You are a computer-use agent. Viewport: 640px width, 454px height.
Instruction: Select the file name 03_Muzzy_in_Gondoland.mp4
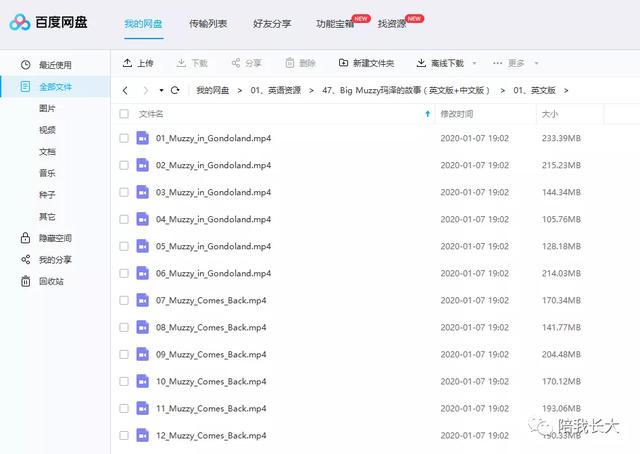[x=213, y=192]
